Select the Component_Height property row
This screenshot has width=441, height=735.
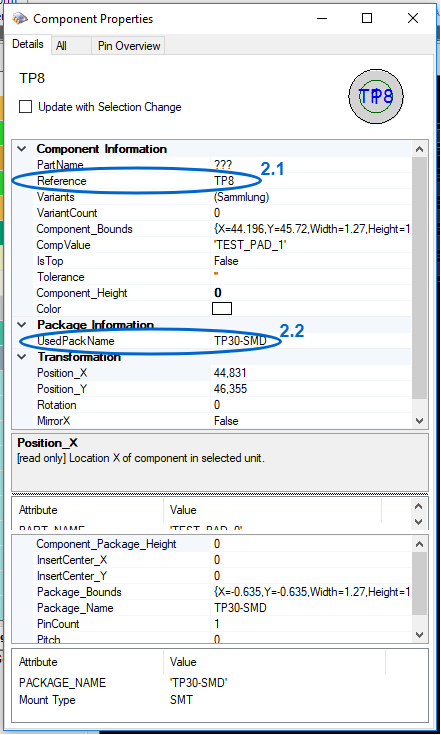click(224, 293)
